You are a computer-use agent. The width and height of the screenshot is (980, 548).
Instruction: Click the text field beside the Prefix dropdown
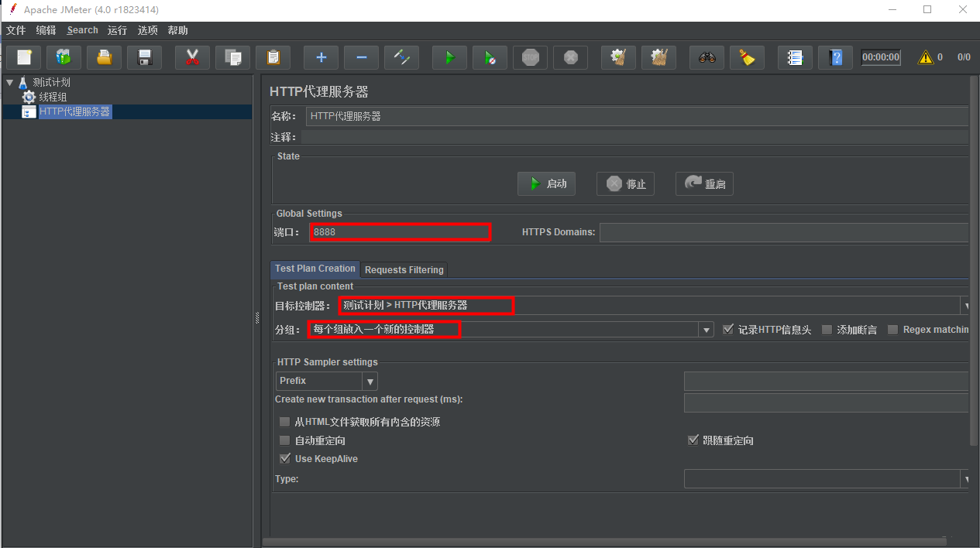click(826, 381)
